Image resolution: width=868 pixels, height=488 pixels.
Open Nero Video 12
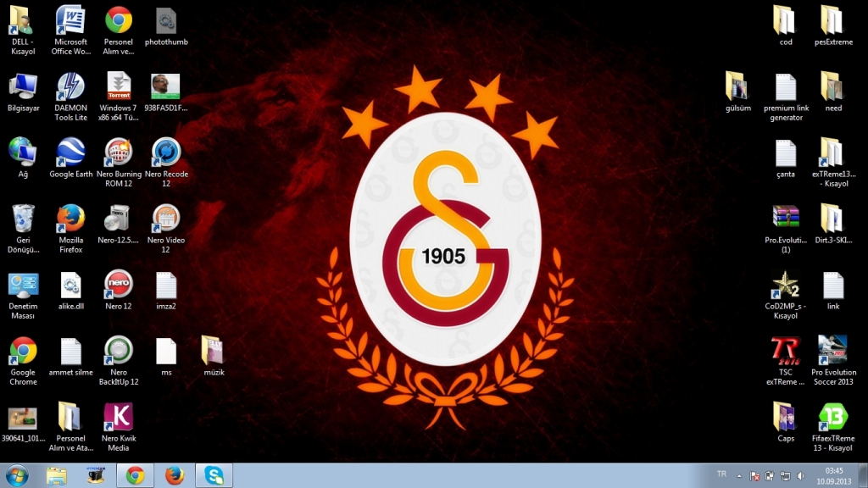(x=166, y=229)
